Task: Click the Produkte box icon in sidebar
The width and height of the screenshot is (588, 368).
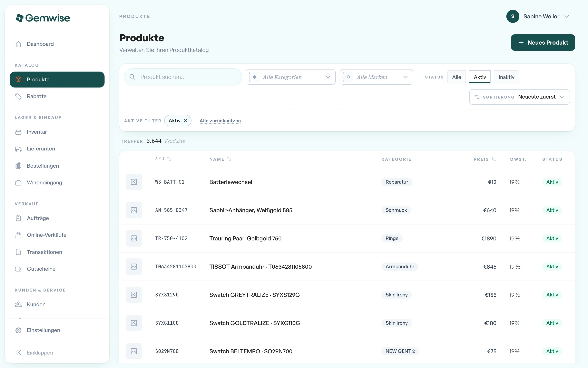Action: pos(18,79)
